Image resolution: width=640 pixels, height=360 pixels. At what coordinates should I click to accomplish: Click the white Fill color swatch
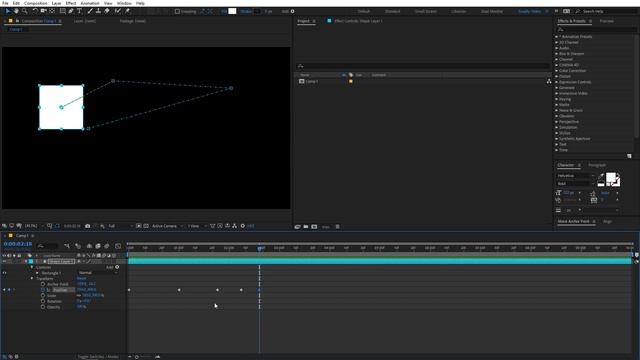232,11
